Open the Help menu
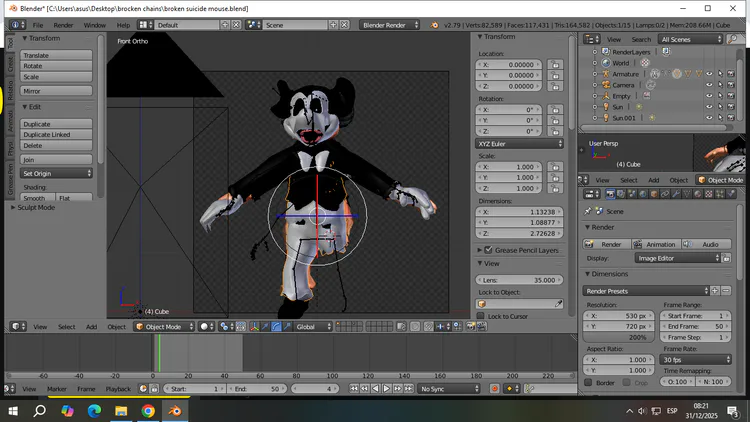This screenshot has height=422, width=750. click(123, 25)
